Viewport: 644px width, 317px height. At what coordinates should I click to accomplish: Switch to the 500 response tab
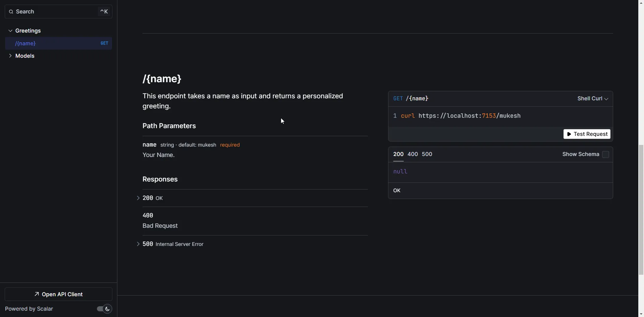(x=427, y=154)
